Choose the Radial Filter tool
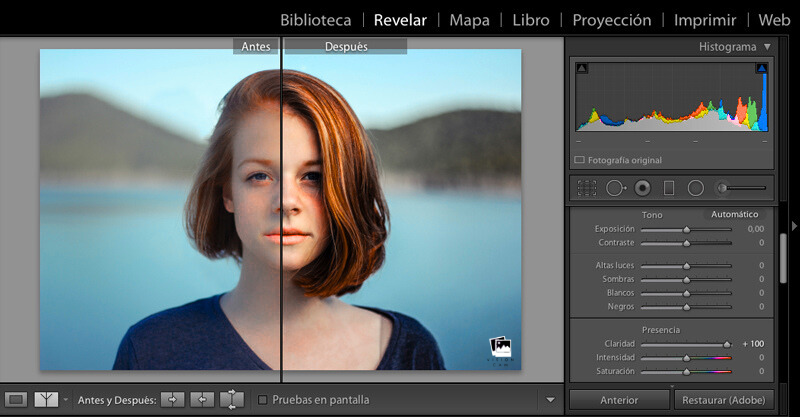Image resolution: width=800 pixels, height=417 pixels. [695, 188]
